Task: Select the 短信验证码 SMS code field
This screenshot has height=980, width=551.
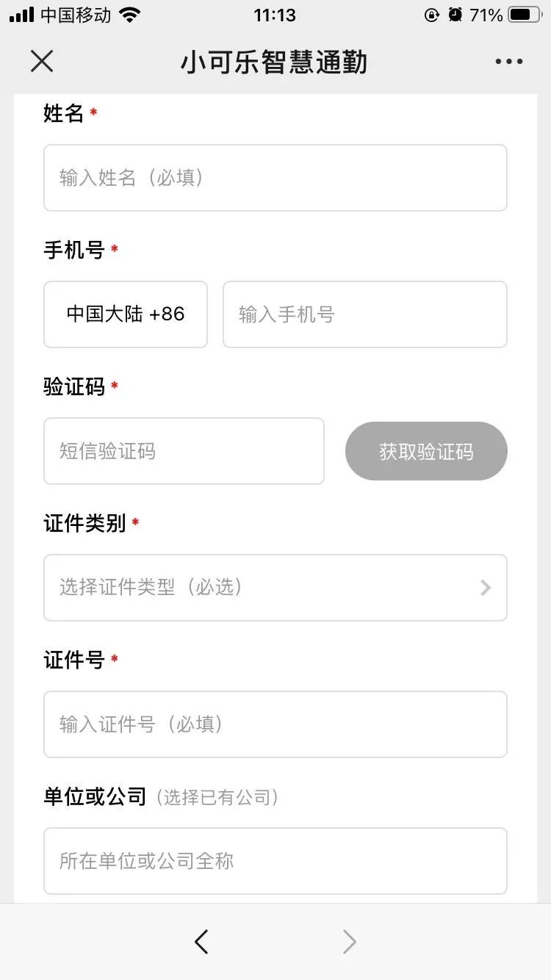Action: coord(184,451)
